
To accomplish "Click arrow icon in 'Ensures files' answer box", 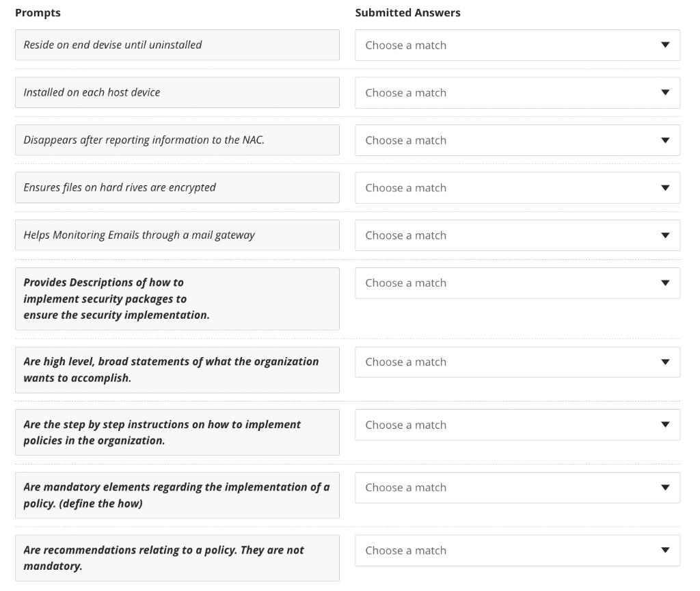I will [x=665, y=187].
